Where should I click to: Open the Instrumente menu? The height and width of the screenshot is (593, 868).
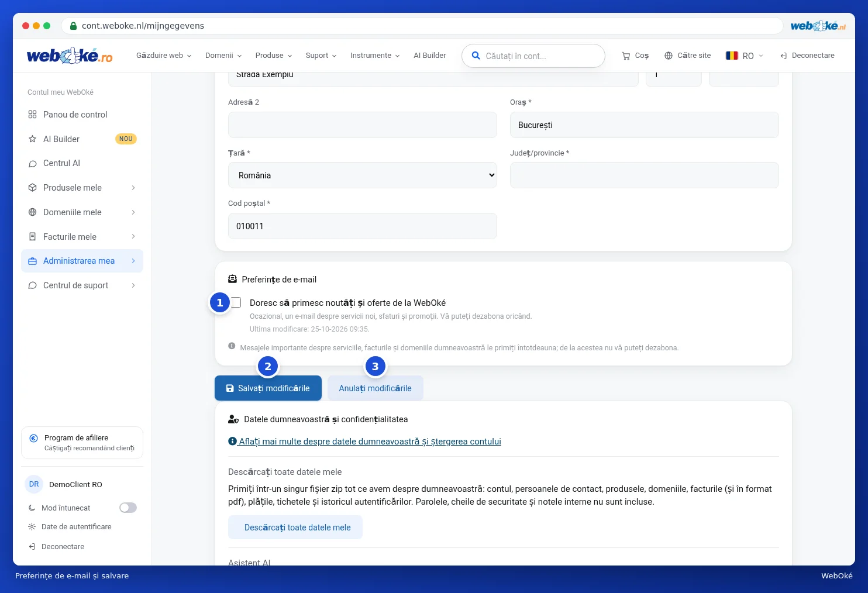pos(375,56)
